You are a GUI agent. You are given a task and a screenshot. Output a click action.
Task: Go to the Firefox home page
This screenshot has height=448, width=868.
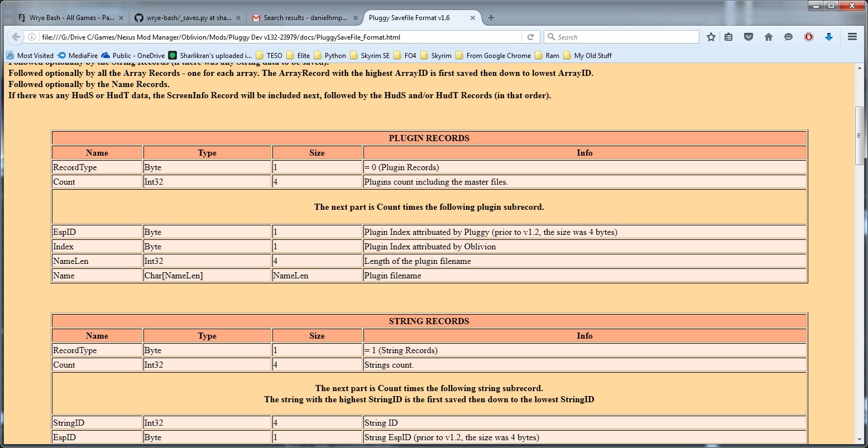pos(769,37)
